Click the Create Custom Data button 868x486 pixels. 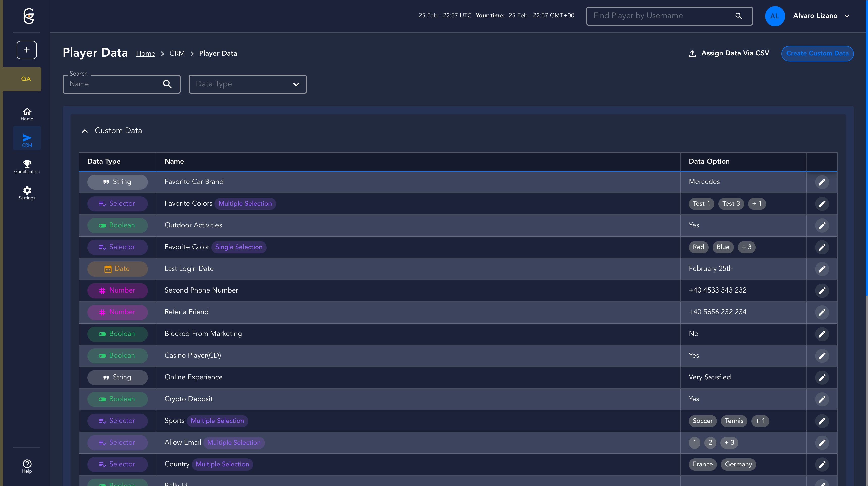[817, 53]
